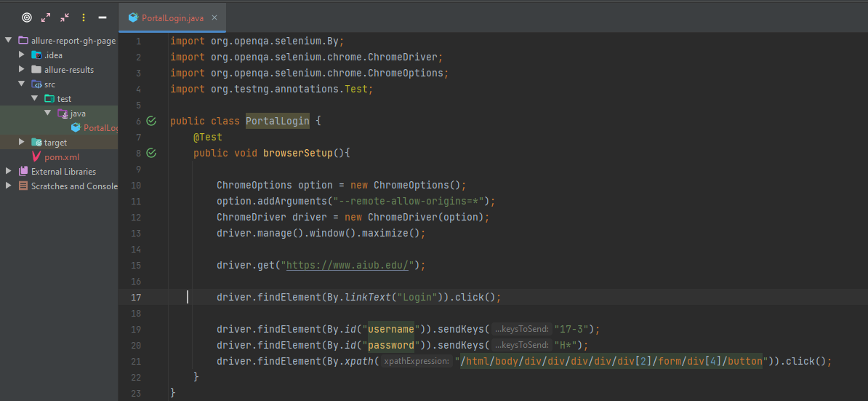This screenshot has height=401, width=868.
Task: Select the PortalLogin class file in tree
Action: click(x=101, y=128)
